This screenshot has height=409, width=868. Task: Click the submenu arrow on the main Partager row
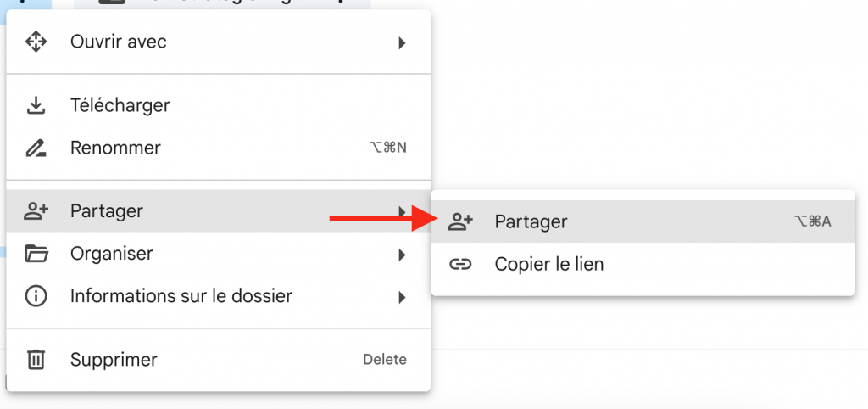click(x=403, y=210)
